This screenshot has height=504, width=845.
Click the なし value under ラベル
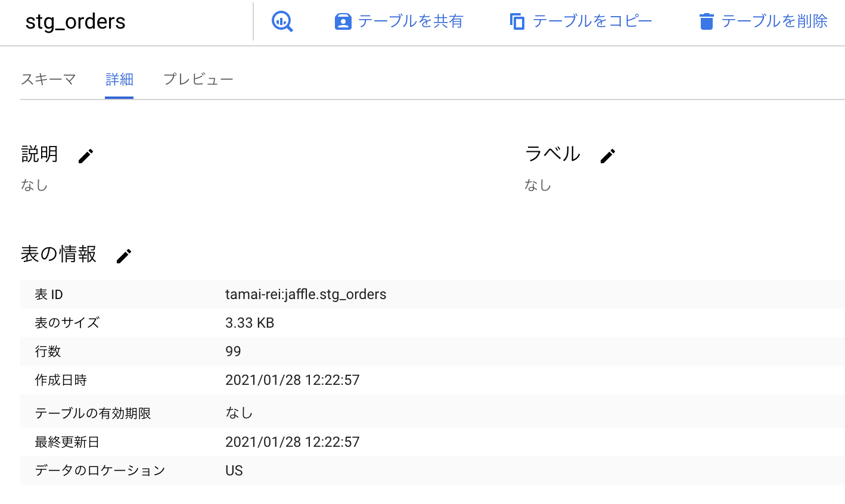pos(538,185)
